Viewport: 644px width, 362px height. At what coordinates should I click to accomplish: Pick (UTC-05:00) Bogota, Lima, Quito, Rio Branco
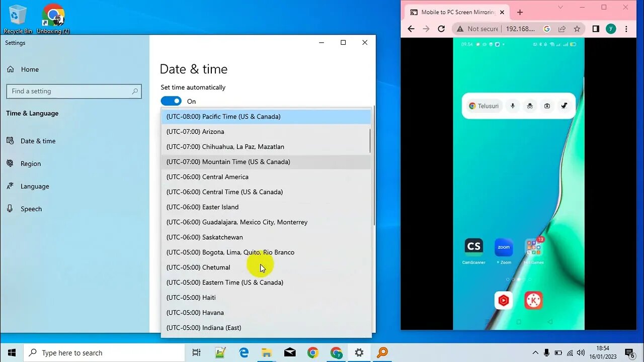266,252
